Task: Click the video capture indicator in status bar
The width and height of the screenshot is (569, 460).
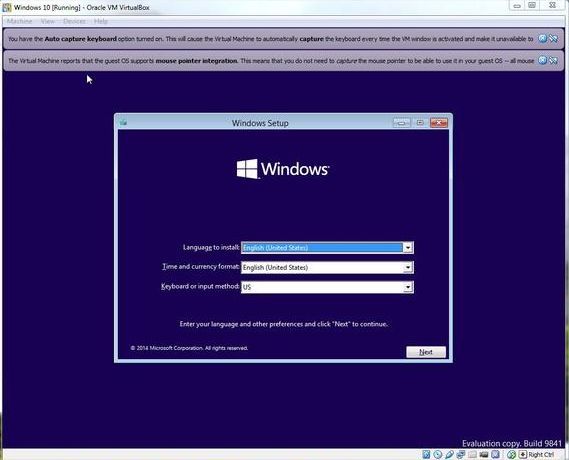Action: point(484,455)
